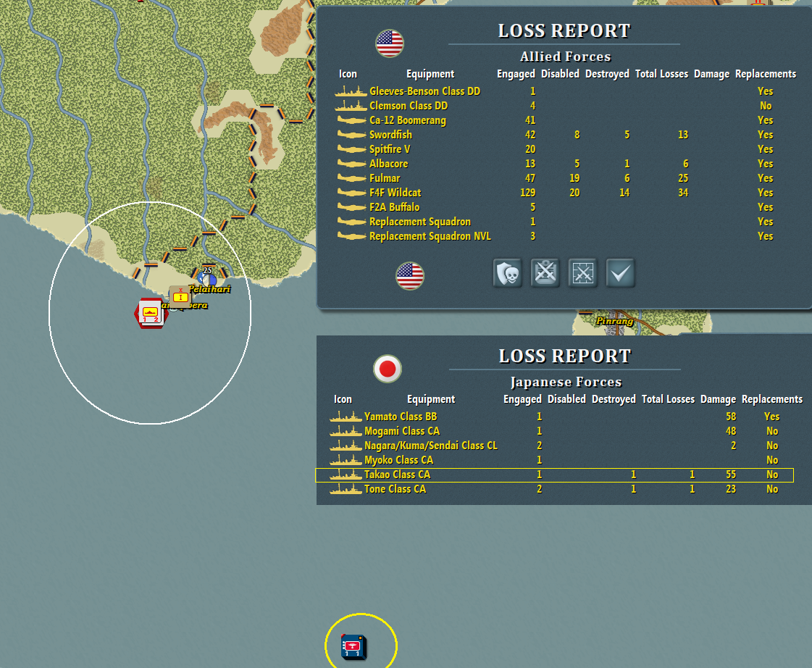This screenshot has width=812, height=668.
Task: Click the Engaged column header in Allied Forces
Action: (x=516, y=74)
